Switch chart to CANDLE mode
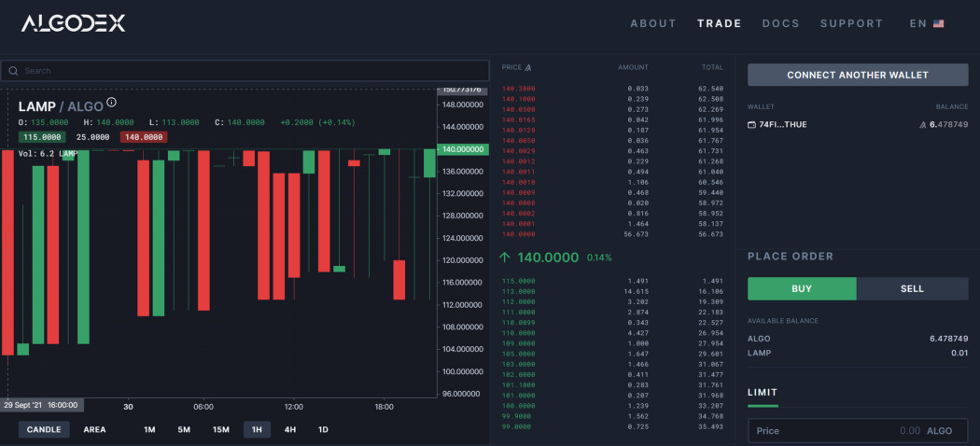 [44, 430]
